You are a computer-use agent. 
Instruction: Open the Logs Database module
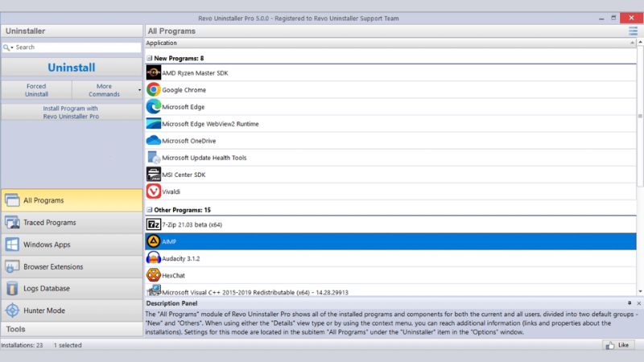click(72, 289)
